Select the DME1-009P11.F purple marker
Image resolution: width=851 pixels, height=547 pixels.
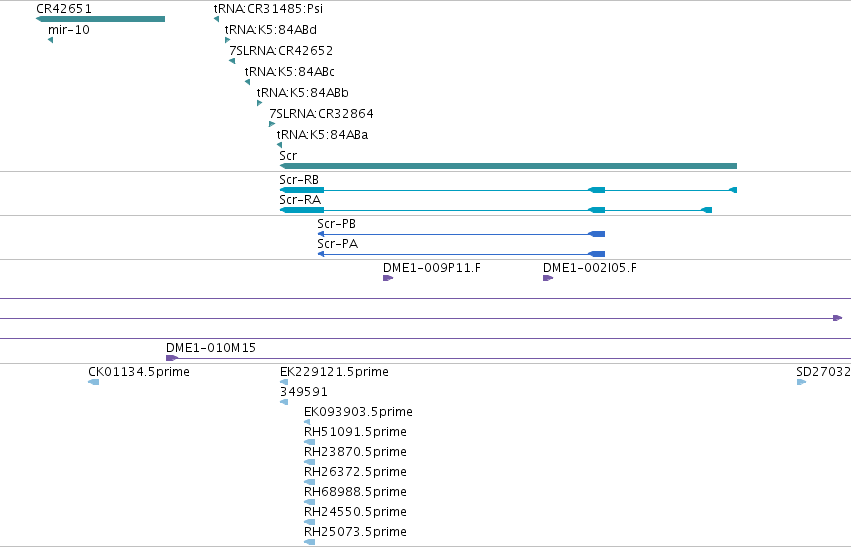(x=388, y=278)
